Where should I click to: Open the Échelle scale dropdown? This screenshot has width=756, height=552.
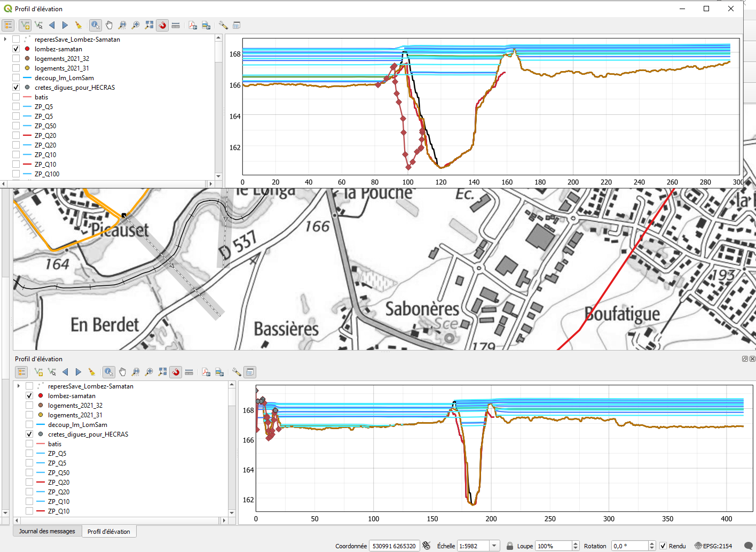(x=494, y=546)
